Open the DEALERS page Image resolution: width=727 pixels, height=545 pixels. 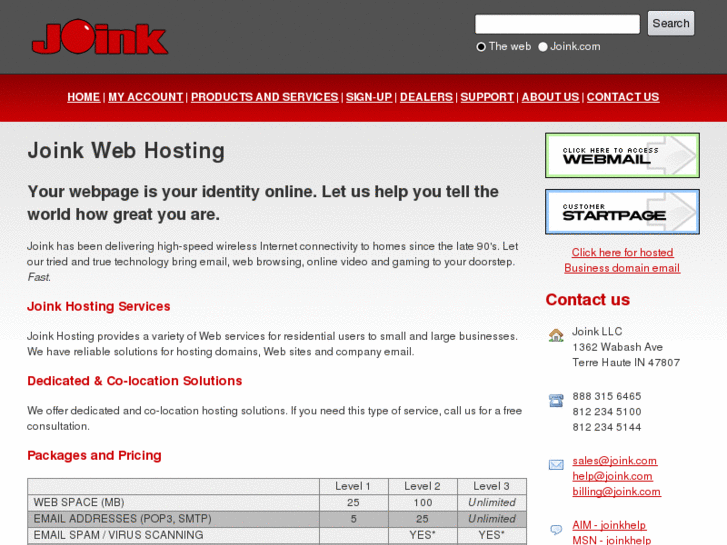[x=426, y=97]
